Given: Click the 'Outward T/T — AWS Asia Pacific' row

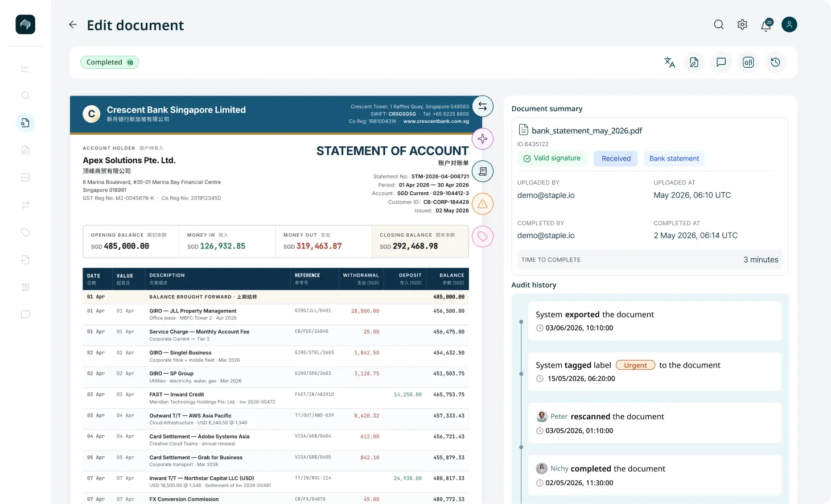Looking at the screenshot, I should tap(275, 419).
